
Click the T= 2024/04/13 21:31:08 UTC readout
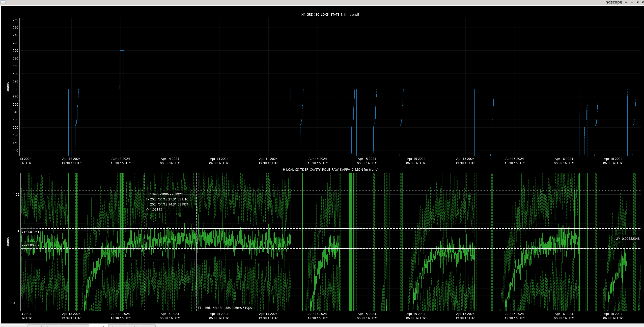tap(167, 199)
